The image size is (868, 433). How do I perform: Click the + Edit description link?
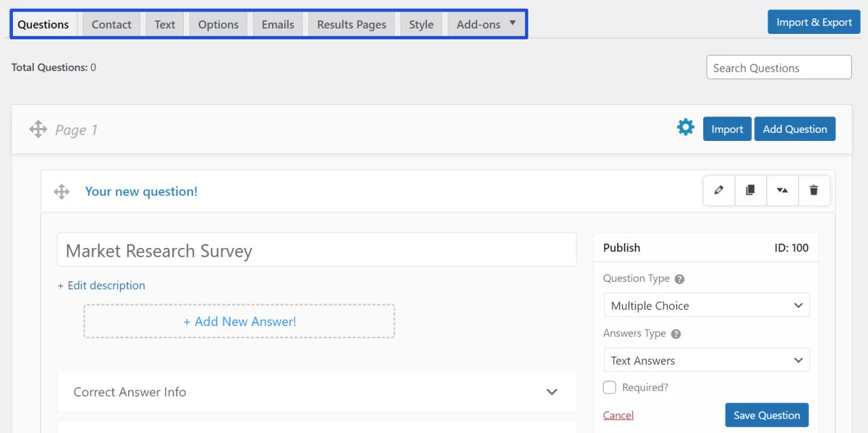click(101, 285)
